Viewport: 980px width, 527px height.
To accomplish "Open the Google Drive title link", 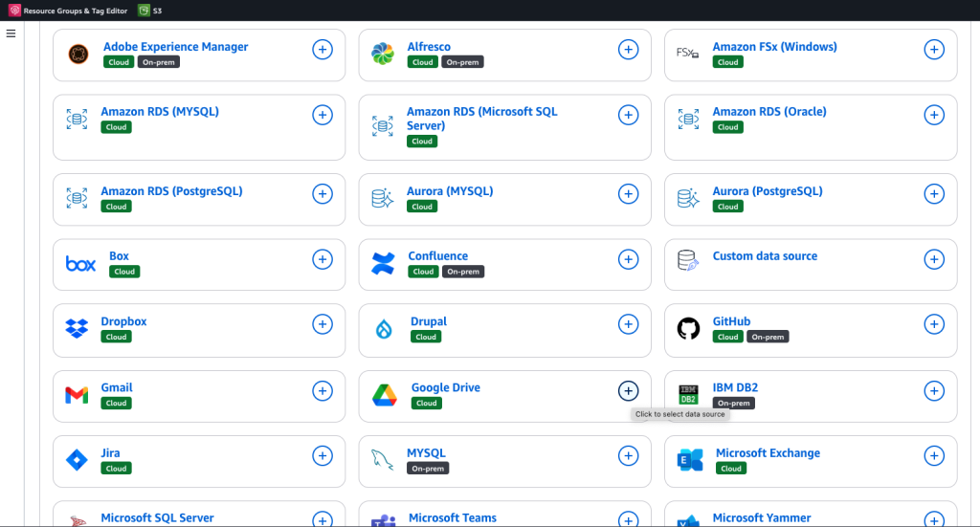I will pyautogui.click(x=446, y=387).
